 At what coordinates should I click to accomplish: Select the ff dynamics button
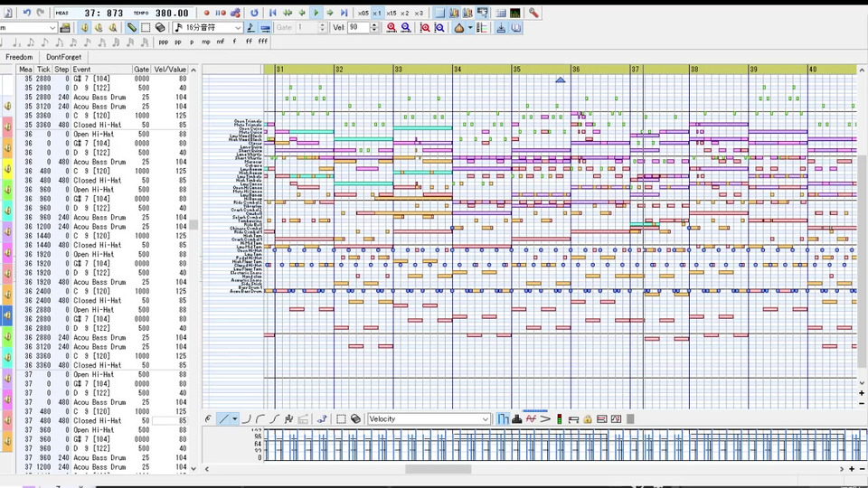[249, 42]
